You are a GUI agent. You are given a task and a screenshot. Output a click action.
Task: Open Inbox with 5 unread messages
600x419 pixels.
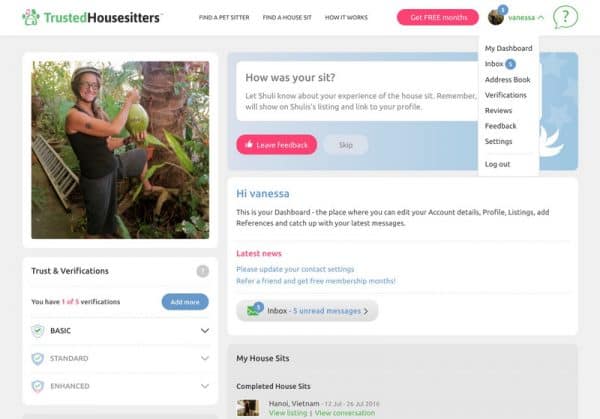(307, 311)
